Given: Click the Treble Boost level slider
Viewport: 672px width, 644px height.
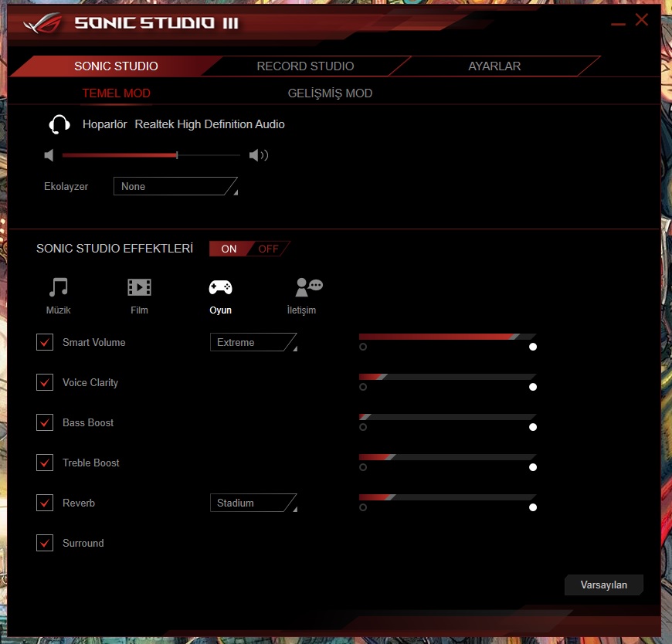Looking at the screenshot, I should click(x=447, y=457).
